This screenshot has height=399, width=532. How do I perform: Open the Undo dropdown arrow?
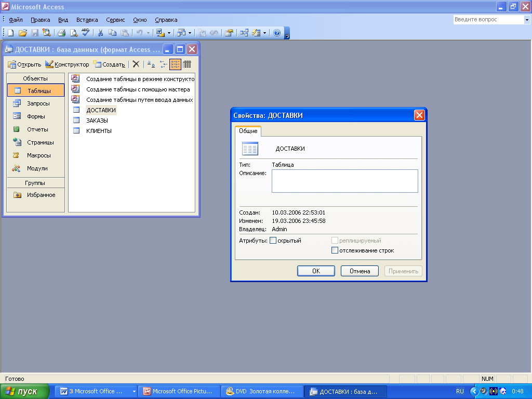pos(148,33)
